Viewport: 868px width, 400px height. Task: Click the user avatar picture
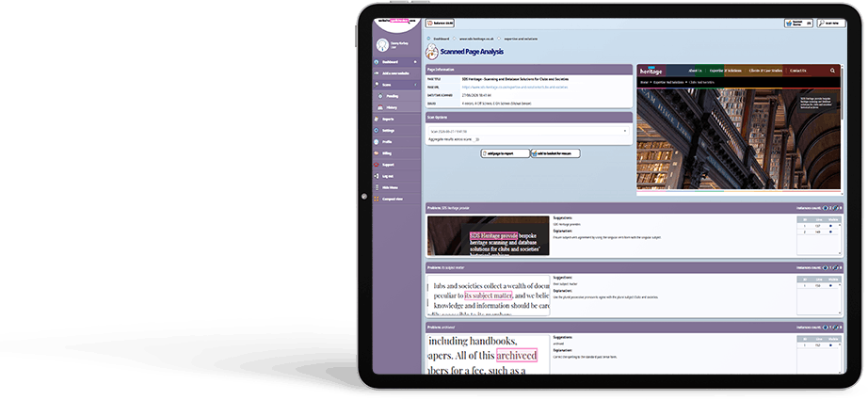[x=382, y=45]
